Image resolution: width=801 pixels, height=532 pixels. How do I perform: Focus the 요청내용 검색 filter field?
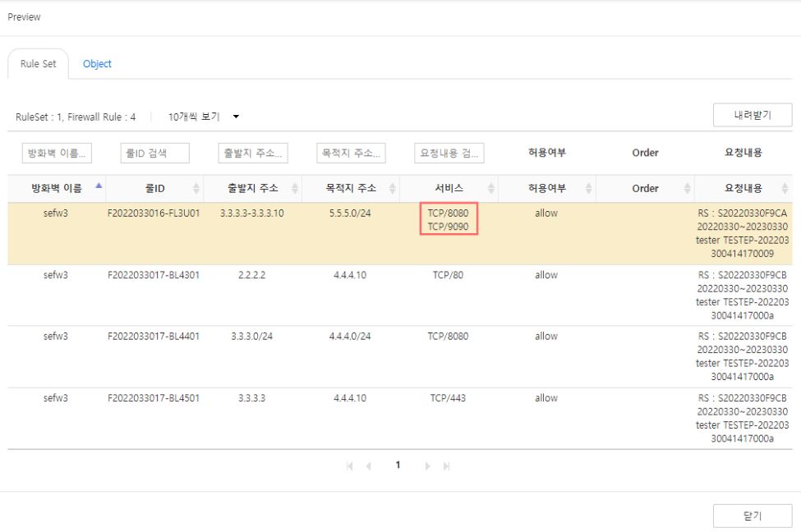coord(449,154)
